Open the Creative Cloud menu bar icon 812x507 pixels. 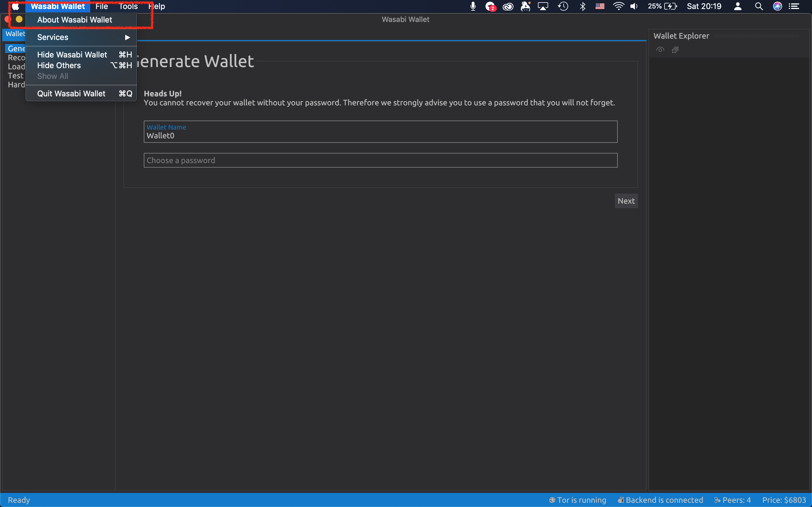click(x=508, y=6)
